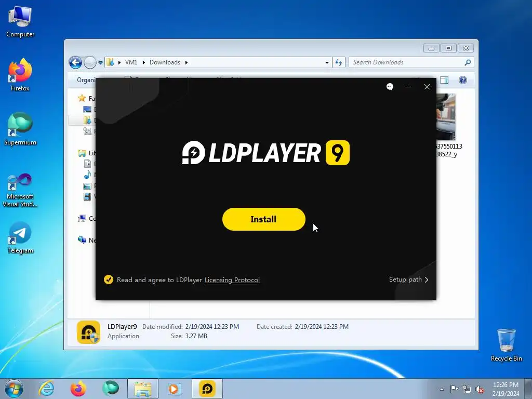This screenshot has height=399, width=532.
Task: Open Computer desktop icon
Action: click(20, 22)
